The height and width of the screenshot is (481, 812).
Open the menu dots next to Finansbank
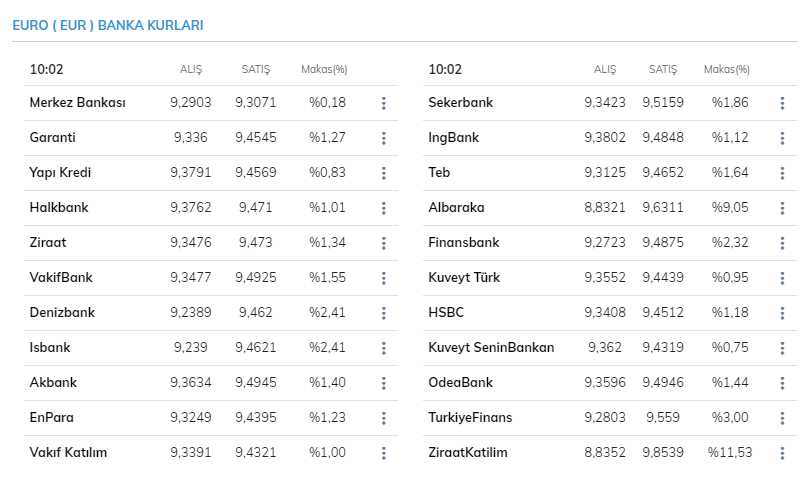point(782,243)
